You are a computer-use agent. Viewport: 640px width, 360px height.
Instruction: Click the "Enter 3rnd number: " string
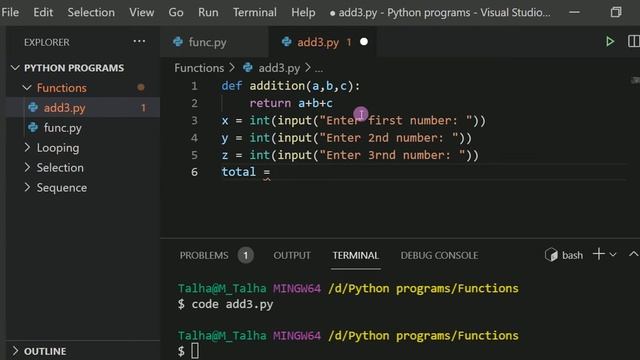(394, 155)
